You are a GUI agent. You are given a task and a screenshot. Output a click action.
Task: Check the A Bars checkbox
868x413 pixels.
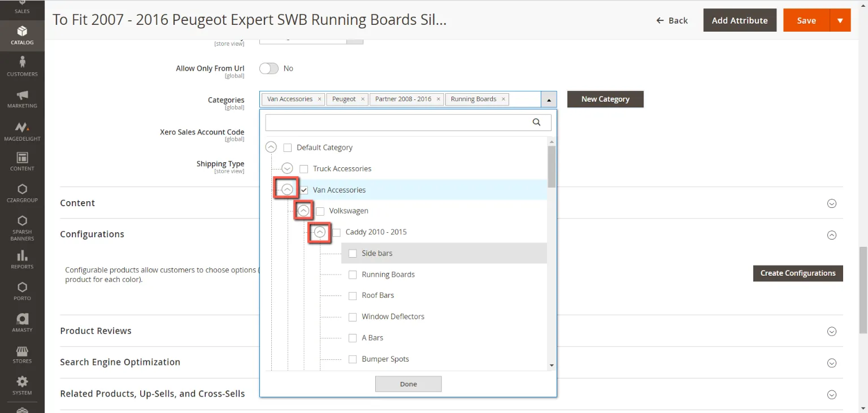[353, 338]
